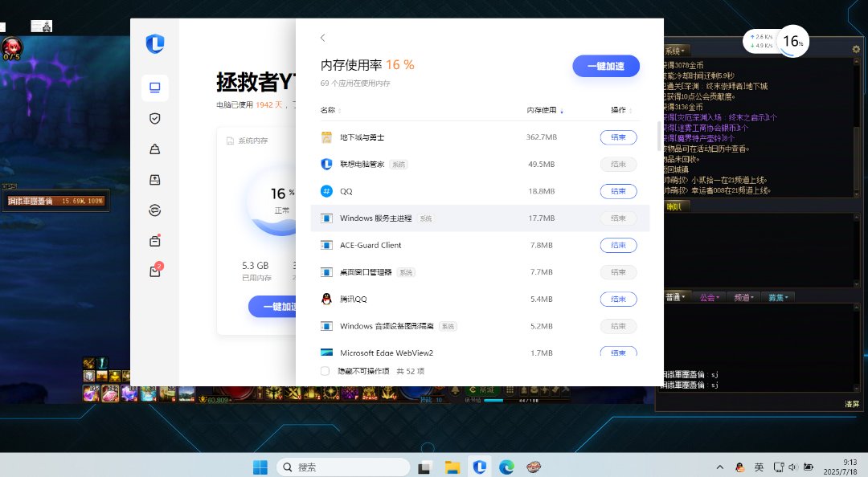The height and width of the screenshot is (477, 868).
Task: Sort the list by 名称 column
Action: pos(330,110)
